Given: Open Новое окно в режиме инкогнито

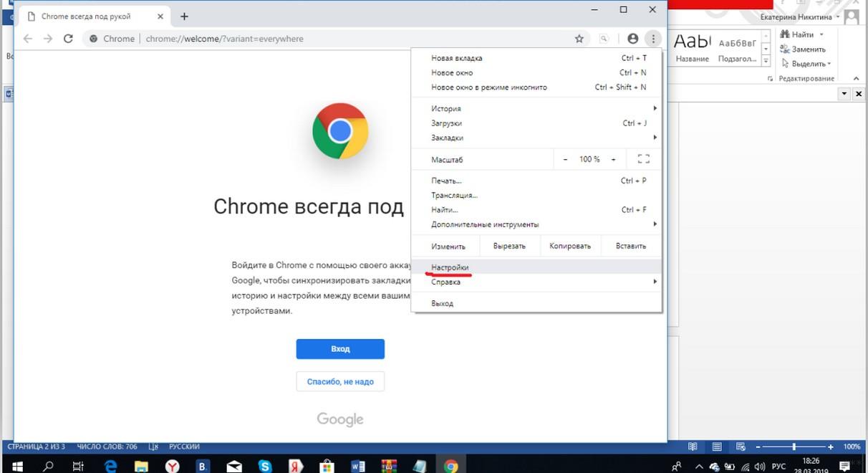Looking at the screenshot, I should click(536, 87).
